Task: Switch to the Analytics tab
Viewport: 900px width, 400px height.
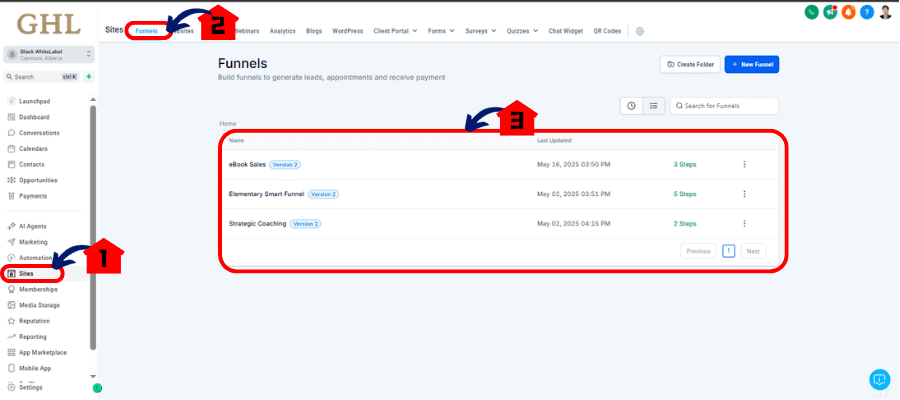Action: pyautogui.click(x=282, y=31)
